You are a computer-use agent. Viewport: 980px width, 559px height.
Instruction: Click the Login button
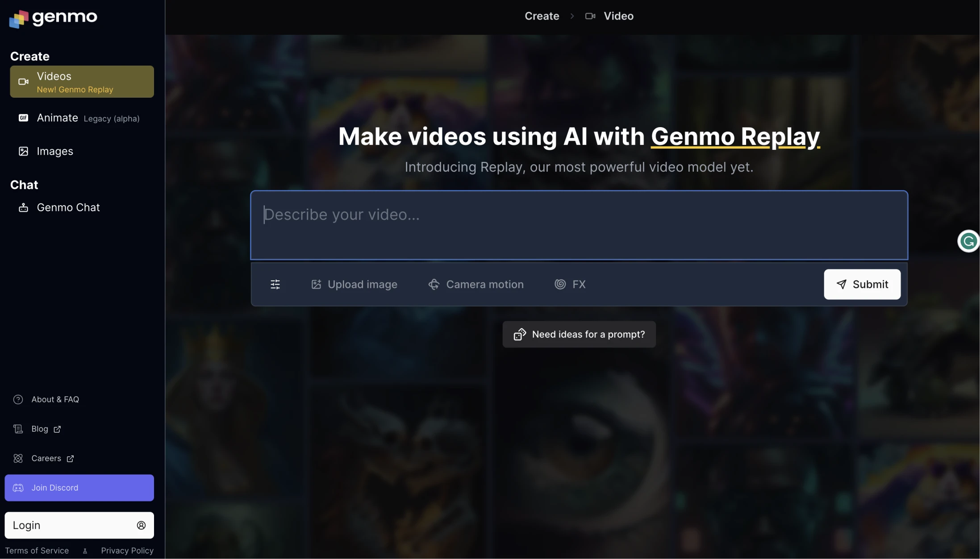coord(79,525)
